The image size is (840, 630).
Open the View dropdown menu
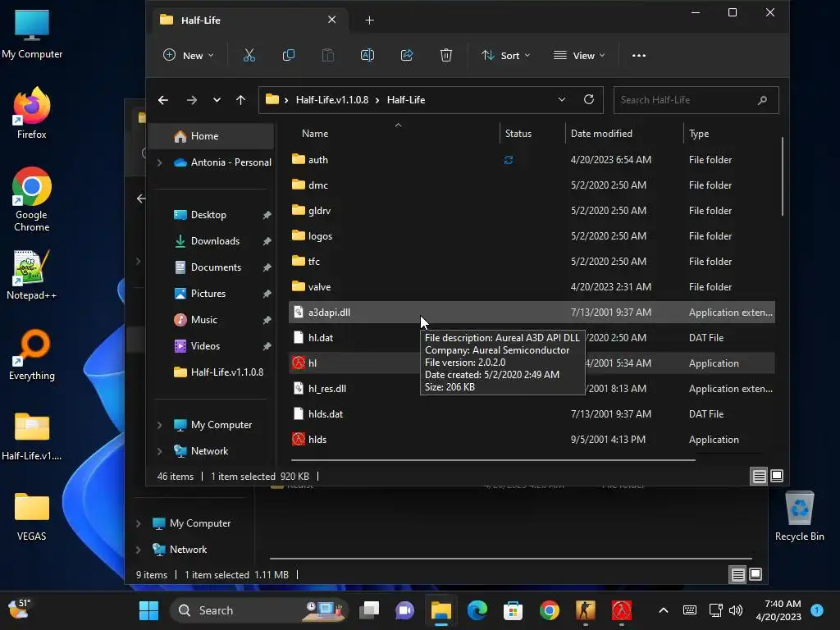(579, 55)
